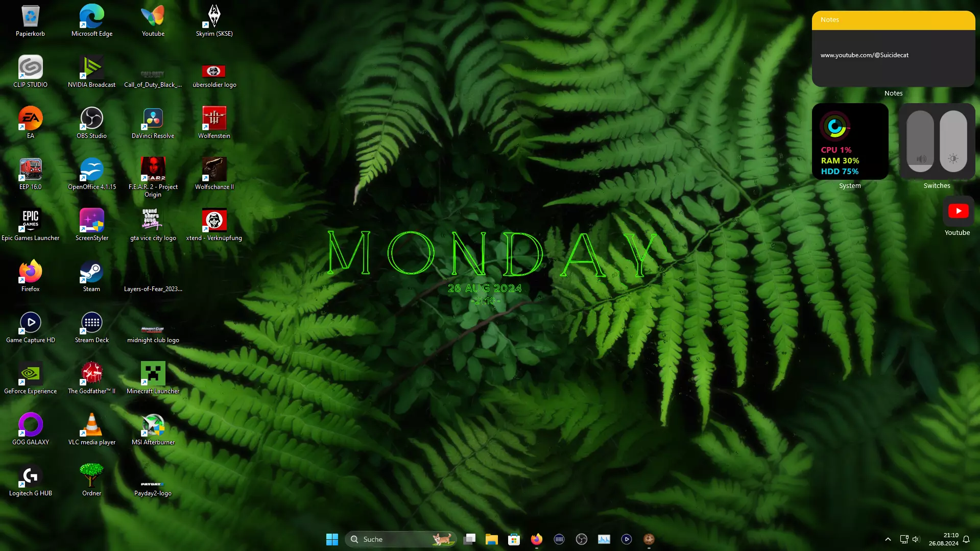Select the xtend - Verknüpfung shortcut
The height and width of the screenshot is (551, 980).
tap(214, 225)
